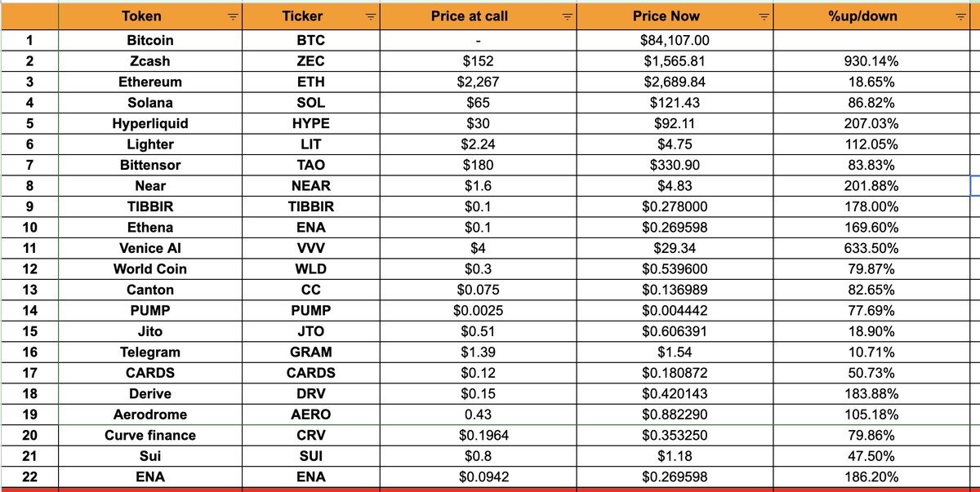This screenshot has width=980, height=492.
Task: Select the Hyperliquid token cell
Action: click(x=150, y=123)
